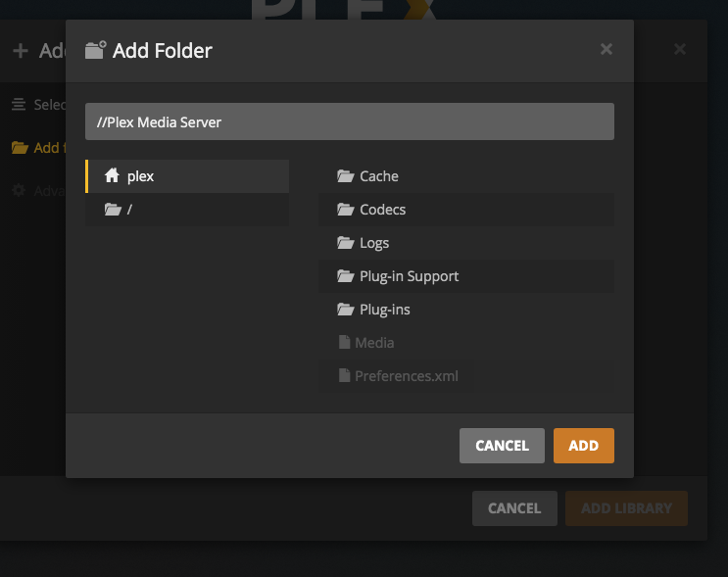Viewport: 728px width, 577px height.
Task: Click the Media file icon
Action: (344, 342)
